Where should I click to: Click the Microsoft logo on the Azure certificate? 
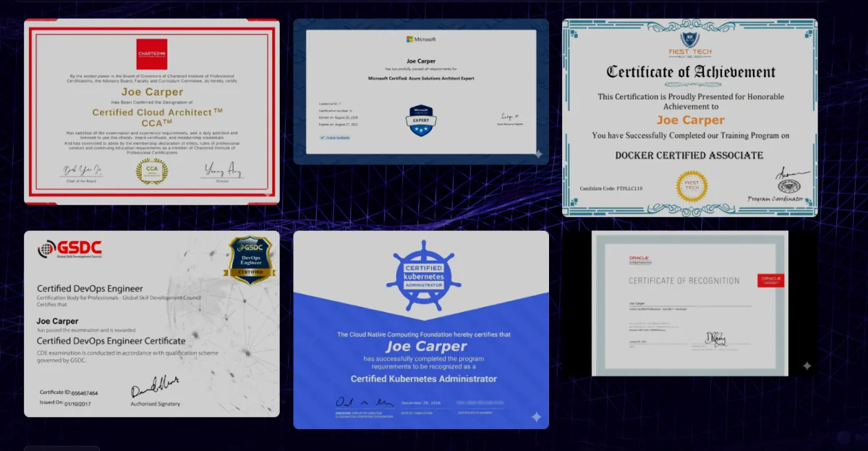(421, 39)
